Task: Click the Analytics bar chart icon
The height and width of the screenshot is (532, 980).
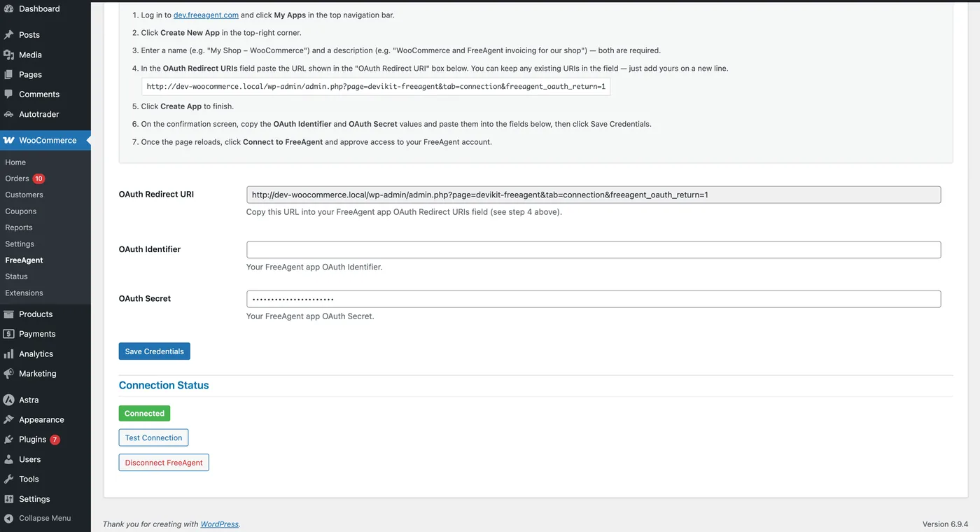Action: coord(8,354)
